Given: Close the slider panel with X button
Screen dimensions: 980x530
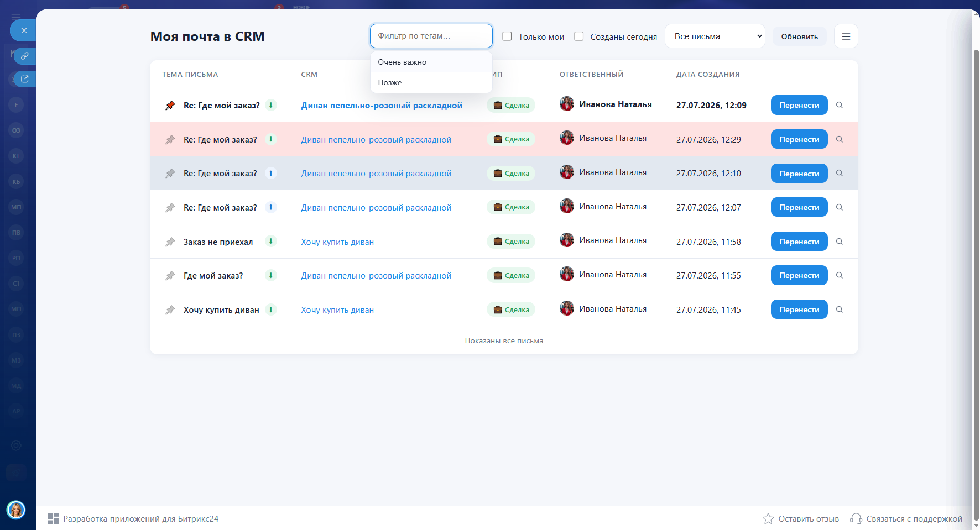Looking at the screenshot, I should coord(24,30).
